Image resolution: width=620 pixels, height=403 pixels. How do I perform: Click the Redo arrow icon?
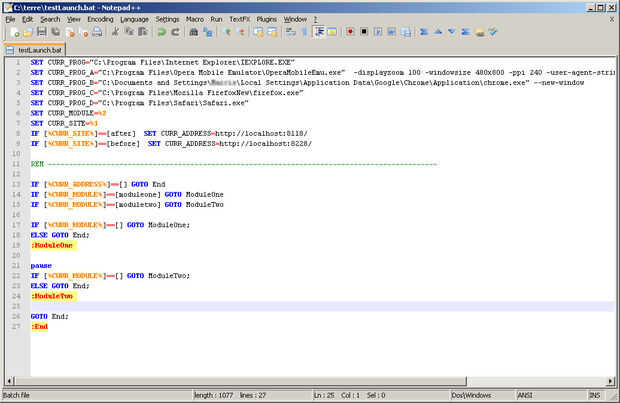(x=176, y=32)
